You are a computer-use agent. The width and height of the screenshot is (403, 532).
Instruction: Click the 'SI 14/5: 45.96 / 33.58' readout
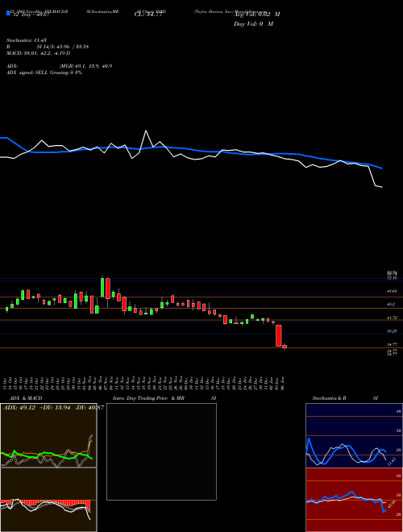[x=63, y=47]
